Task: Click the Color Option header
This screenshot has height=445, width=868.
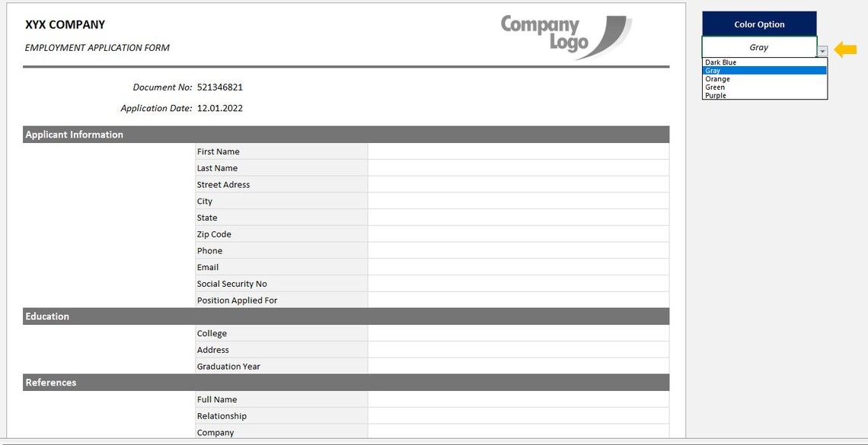Action: point(759,24)
